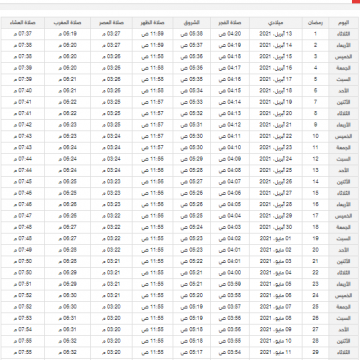Select the صلاة العصر column header
Image resolution: width=360 pixels, height=360 pixels.
tap(111, 23)
